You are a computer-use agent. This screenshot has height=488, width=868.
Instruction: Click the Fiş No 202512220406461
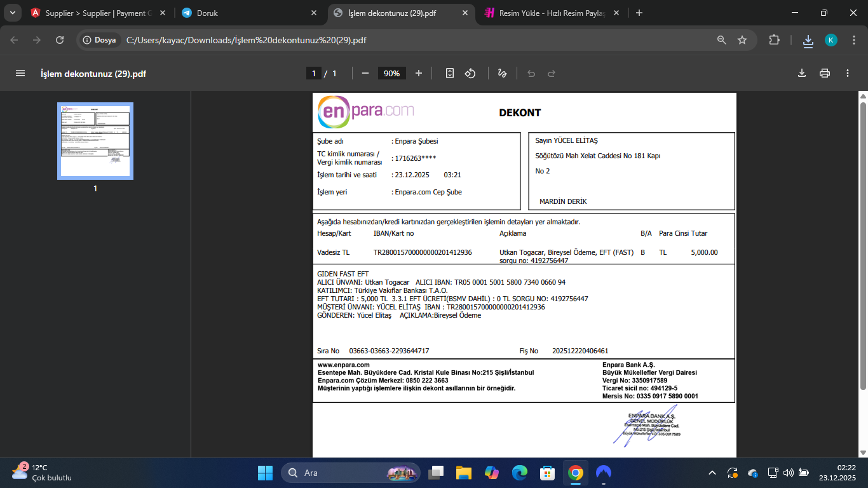click(x=580, y=351)
